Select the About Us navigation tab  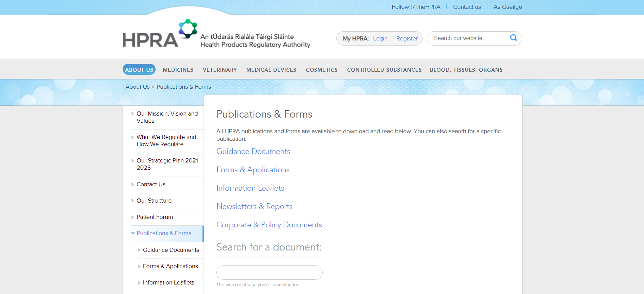click(x=139, y=70)
